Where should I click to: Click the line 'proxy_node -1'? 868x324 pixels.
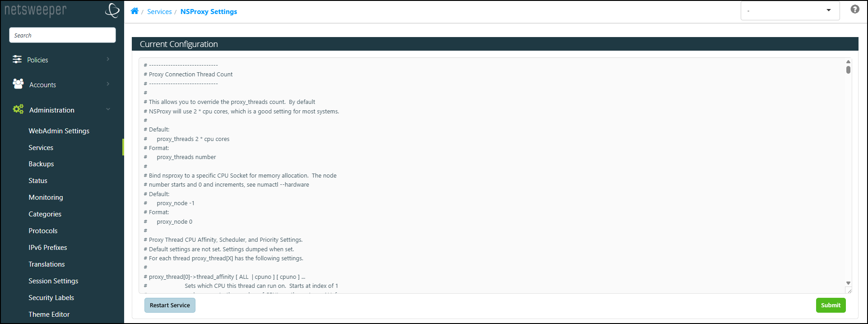[x=176, y=203]
